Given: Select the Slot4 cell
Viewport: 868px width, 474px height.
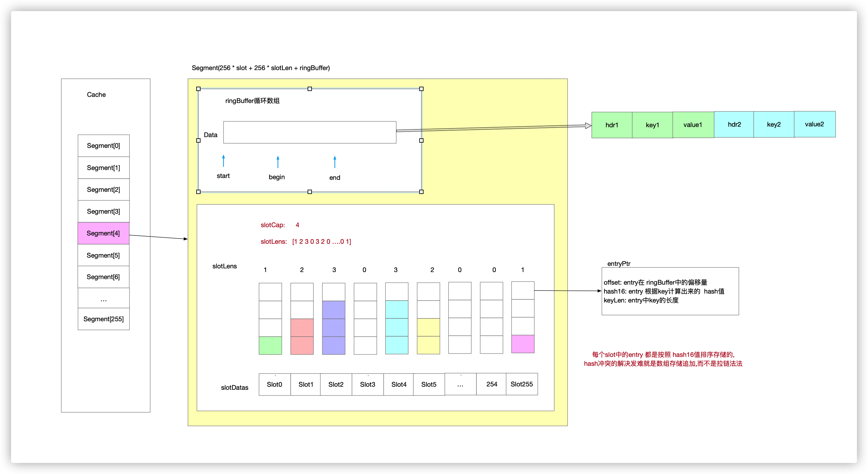Looking at the screenshot, I should [x=399, y=385].
